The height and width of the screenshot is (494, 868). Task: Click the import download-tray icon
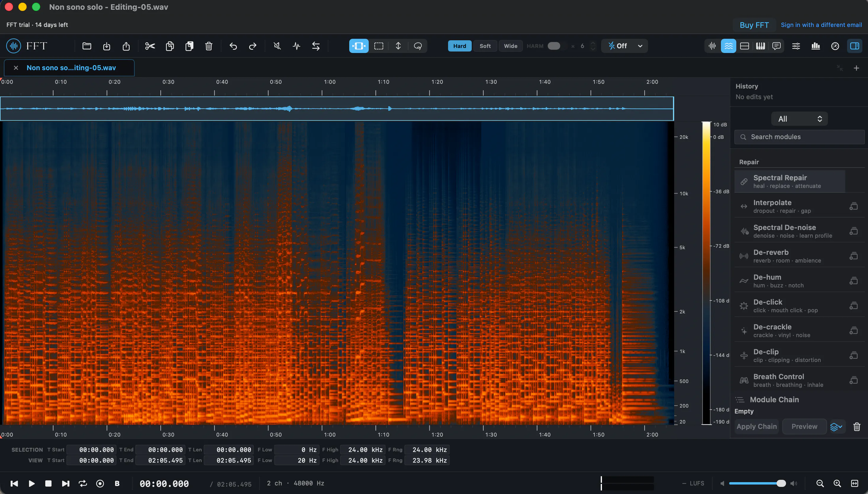pyautogui.click(x=107, y=46)
